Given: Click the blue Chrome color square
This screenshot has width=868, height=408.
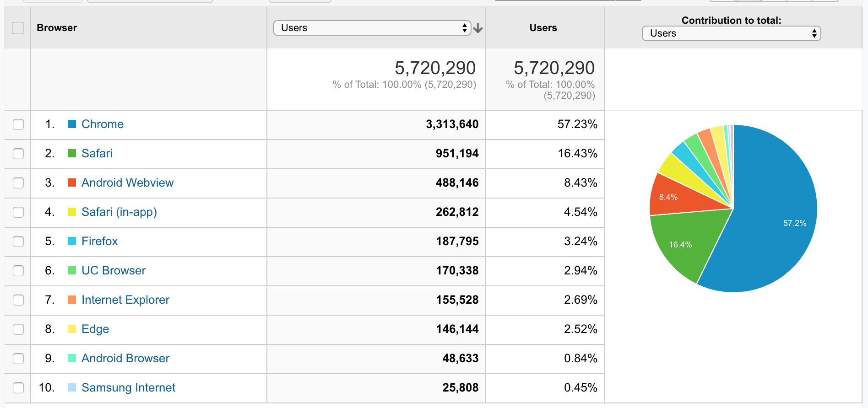Looking at the screenshot, I should pyautogui.click(x=72, y=124).
